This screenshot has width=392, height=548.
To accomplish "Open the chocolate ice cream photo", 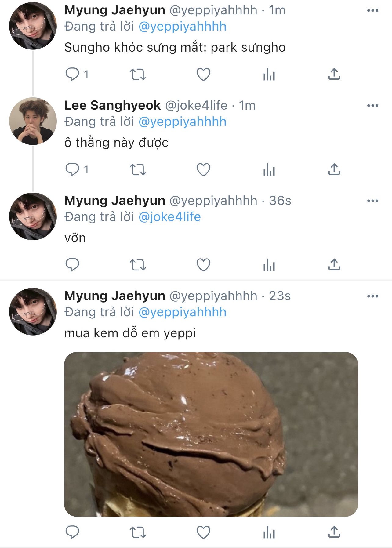I will point(211,434).
